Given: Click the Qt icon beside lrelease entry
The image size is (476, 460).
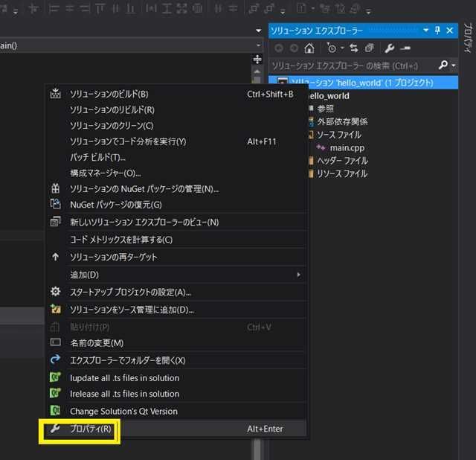Looking at the screenshot, I should click(55, 393).
